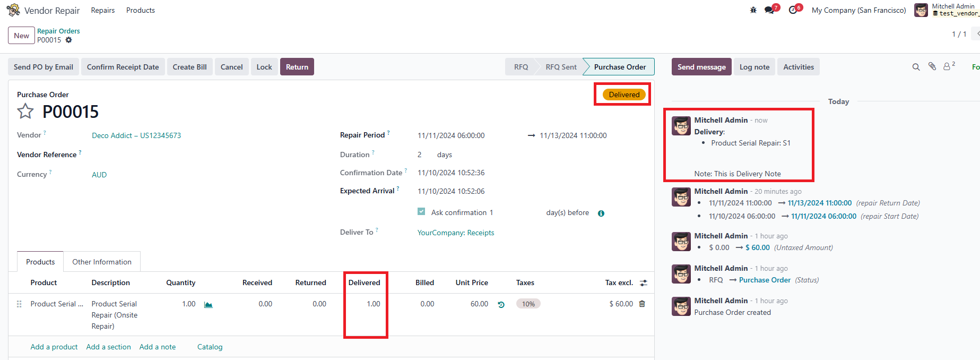Open the Deco Addict vendor link
This screenshot has width=980, height=360.
coord(136,135)
